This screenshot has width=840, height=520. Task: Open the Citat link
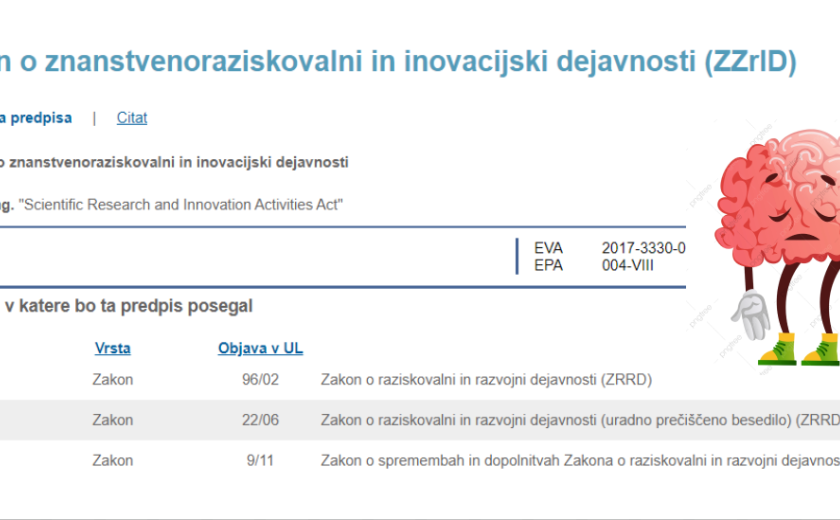click(132, 118)
